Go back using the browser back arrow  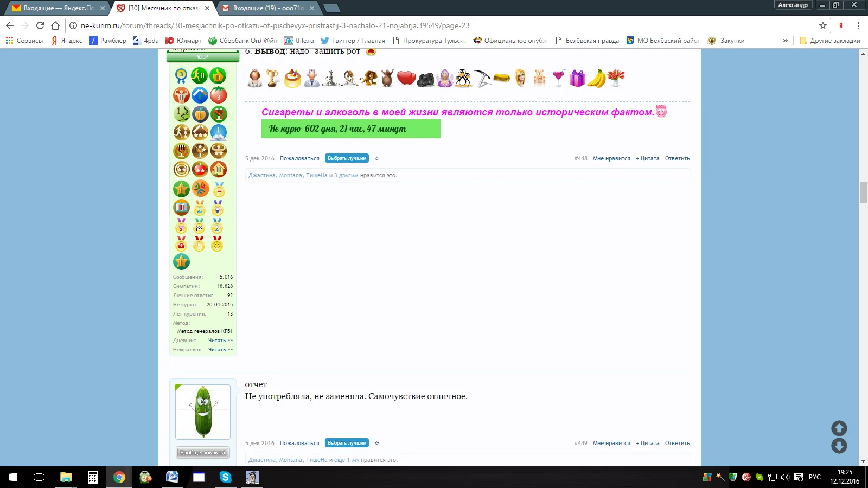(10, 25)
